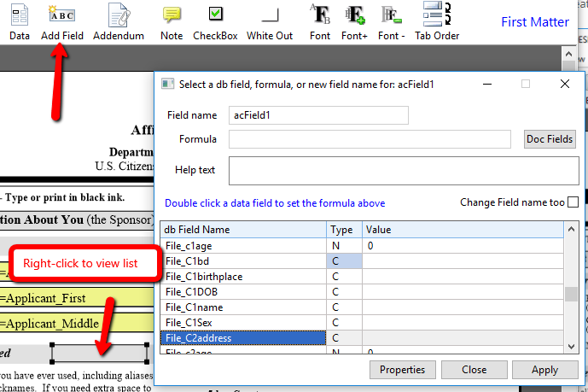Screen dimensions: 588x392
Task: Click the Formula input field
Action: point(370,139)
